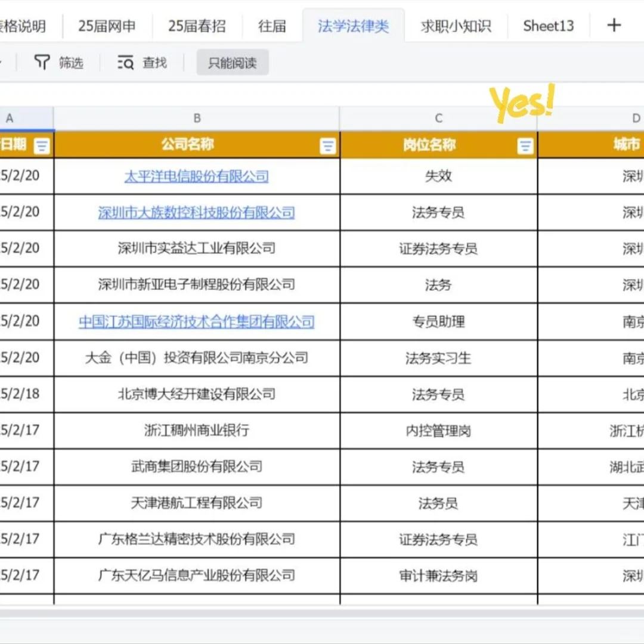Open the 公司名称 column filter dropdown
644x644 pixels.
tap(327, 146)
